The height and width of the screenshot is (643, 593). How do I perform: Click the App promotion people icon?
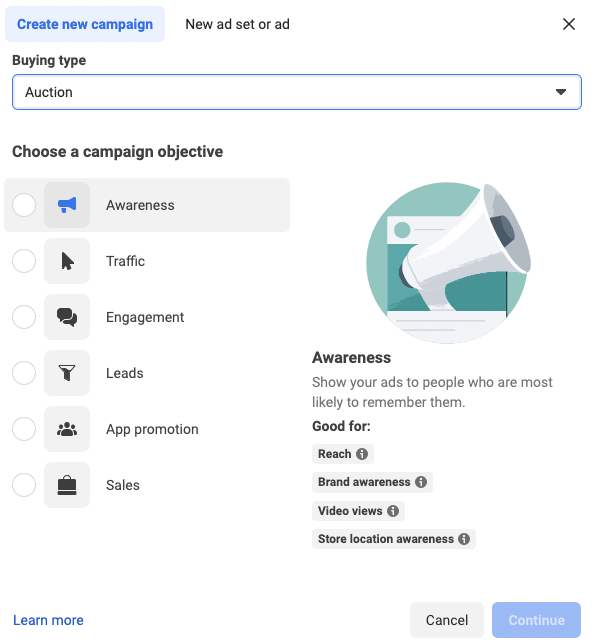point(67,429)
